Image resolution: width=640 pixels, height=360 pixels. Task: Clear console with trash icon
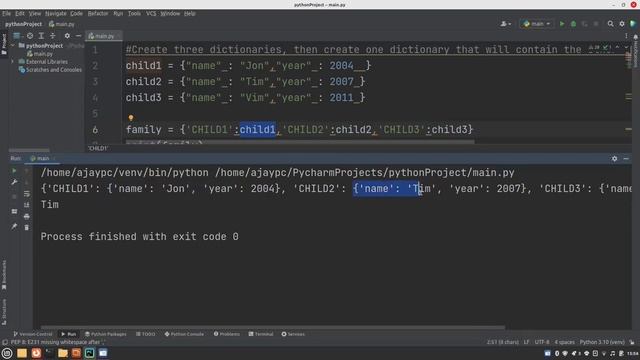pos(27,227)
